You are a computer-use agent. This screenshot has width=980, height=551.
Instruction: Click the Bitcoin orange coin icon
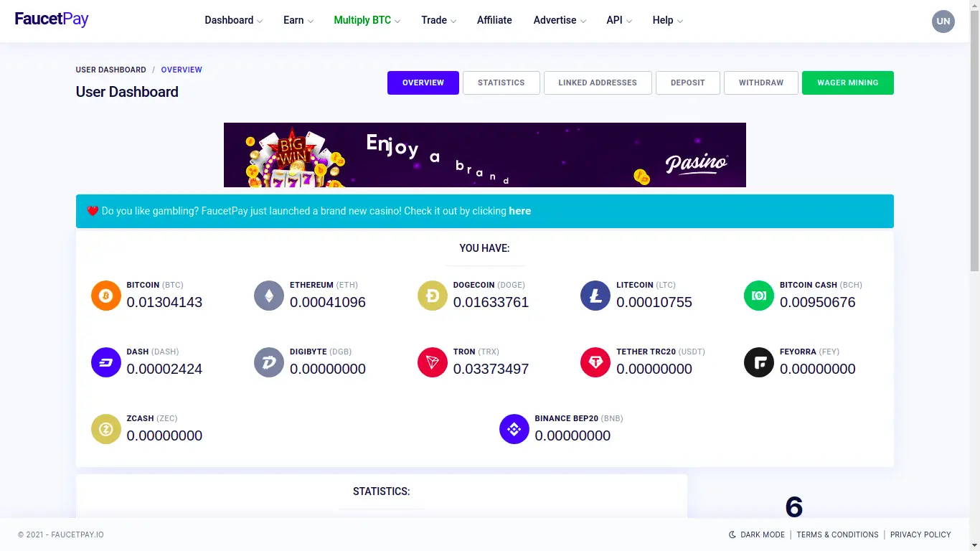click(x=106, y=296)
